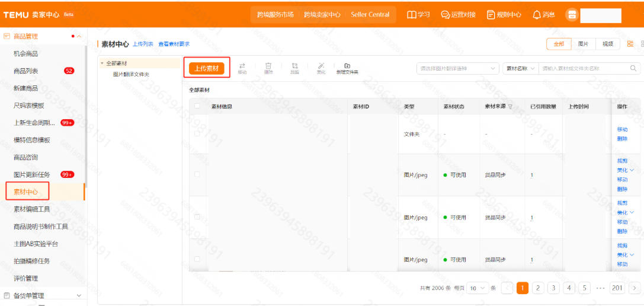644x306 pixels.
Task: Open 消息 bell notifications
Action: (536, 14)
